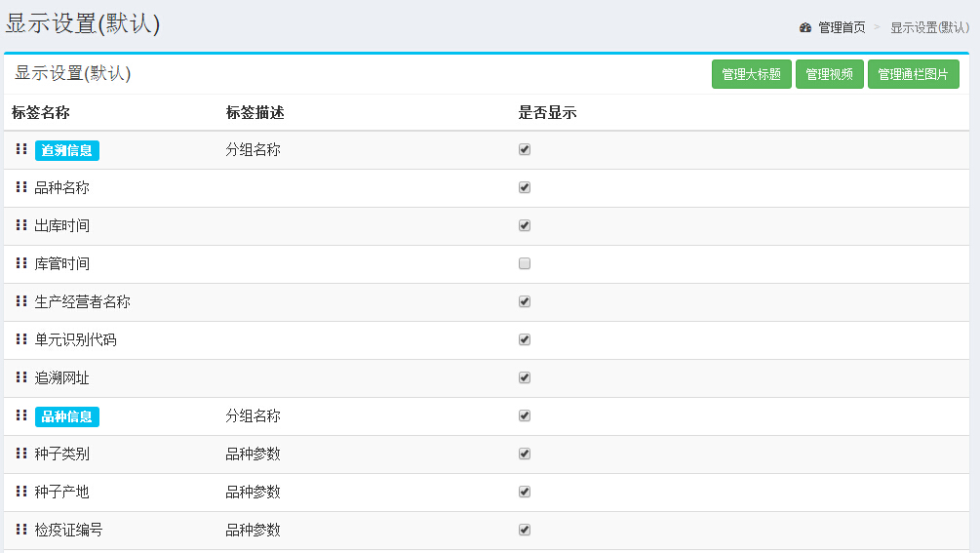The height and width of the screenshot is (553, 980).
Task: Toggle display checkbox for 检疫证编号
Action: [525, 531]
